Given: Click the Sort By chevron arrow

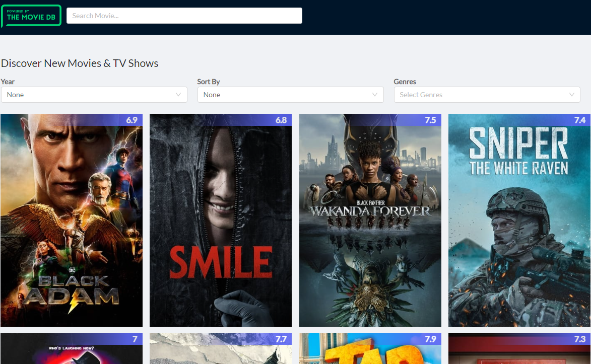Looking at the screenshot, I should pyautogui.click(x=375, y=95).
